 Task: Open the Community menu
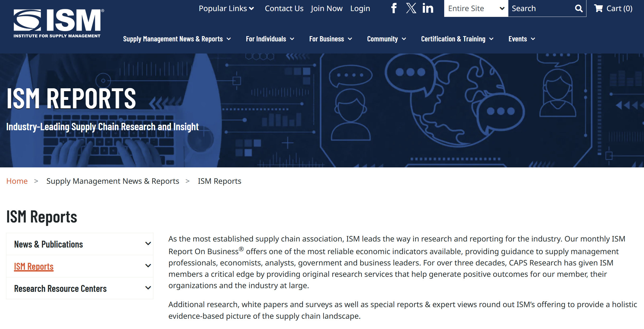(386, 39)
